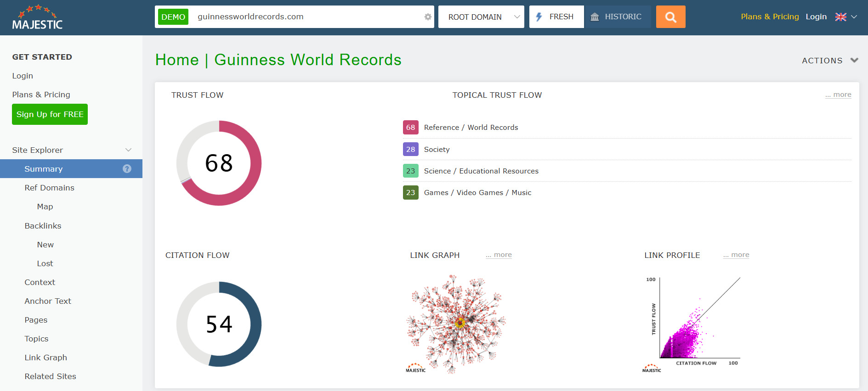Open the Root Domain dropdown

pyautogui.click(x=481, y=17)
